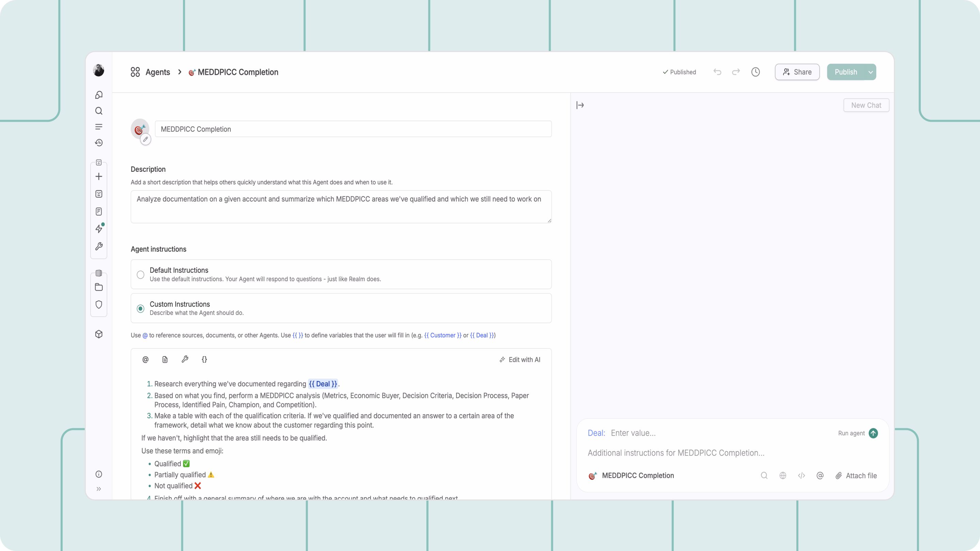The height and width of the screenshot is (551, 980).
Task: Click the @ mention icon in editor toolbar
Action: [x=145, y=360]
